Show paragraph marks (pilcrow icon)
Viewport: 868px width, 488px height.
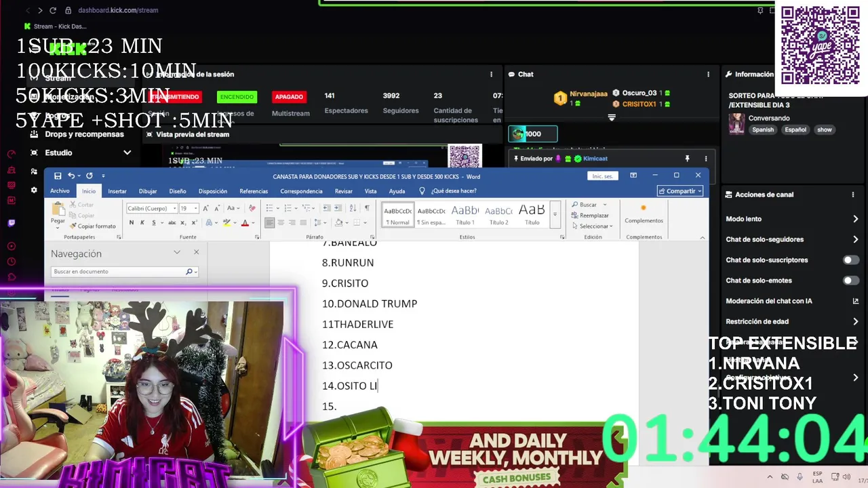[367, 208]
